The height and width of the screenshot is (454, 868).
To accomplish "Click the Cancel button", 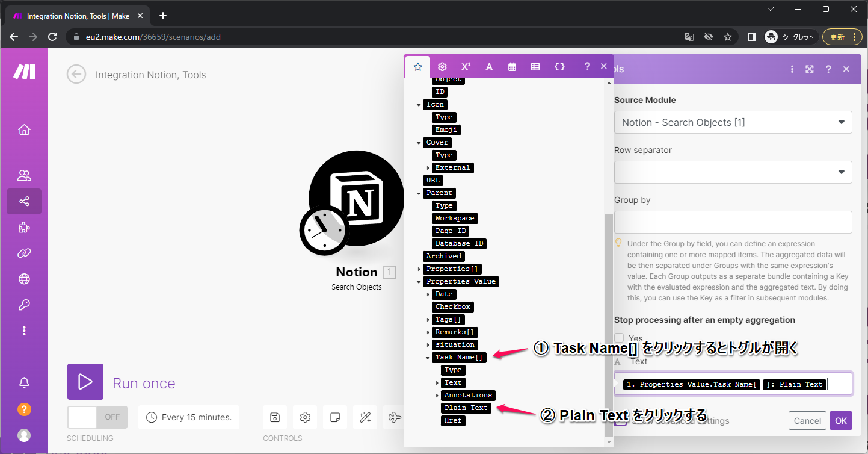I will (807, 420).
